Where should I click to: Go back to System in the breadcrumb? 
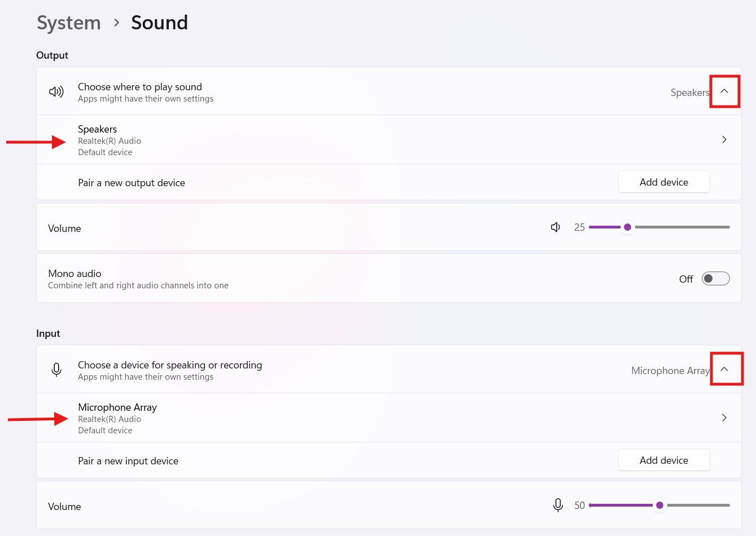click(69, 23)
